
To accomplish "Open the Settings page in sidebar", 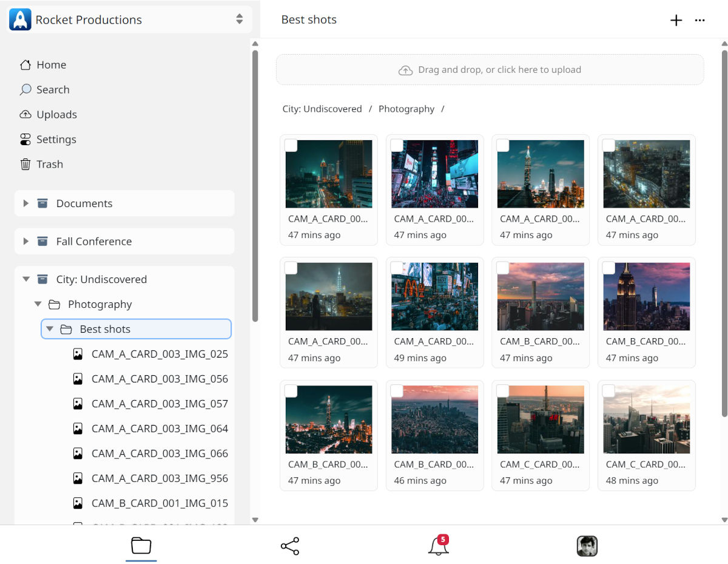I will [x=56, y=139].
